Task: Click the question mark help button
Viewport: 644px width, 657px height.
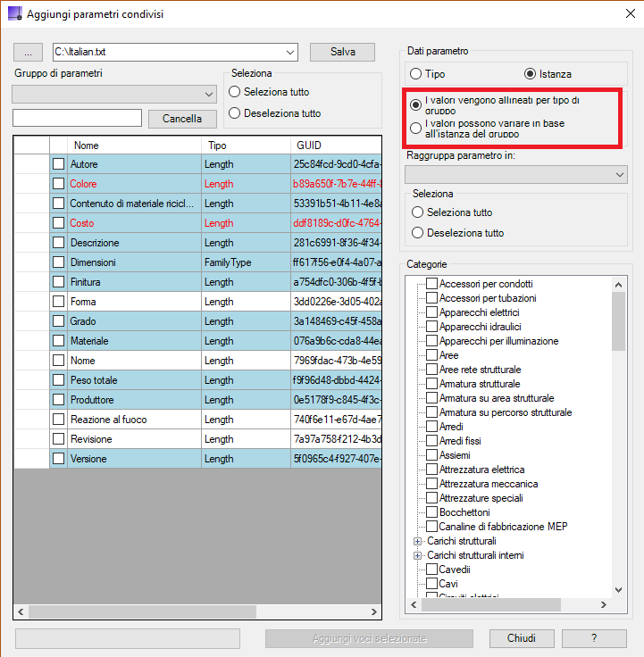Action: [594, 638]
